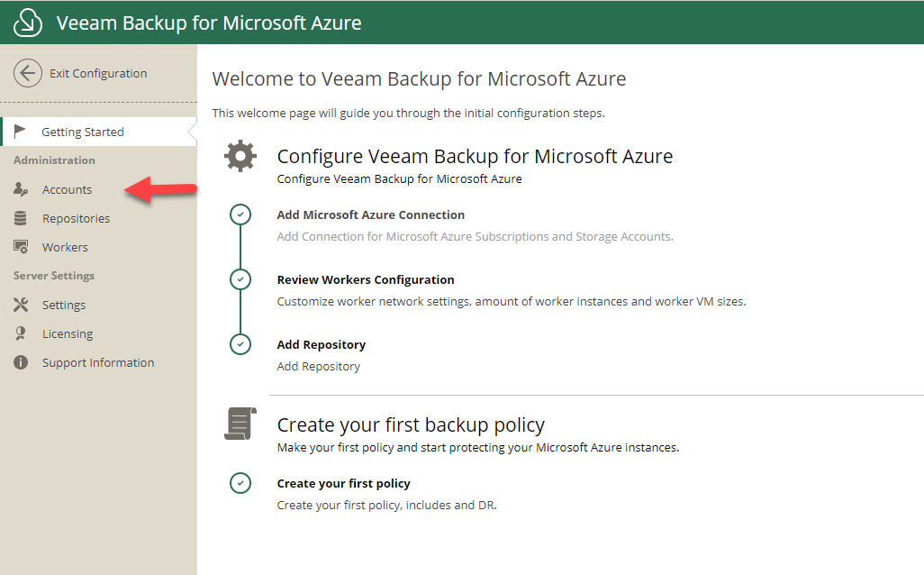The image size is (924, 575).
Task: Click the large 'Configure Veeam Backup for Microsoft Azure' heading
Action: (x=475, y=156)
